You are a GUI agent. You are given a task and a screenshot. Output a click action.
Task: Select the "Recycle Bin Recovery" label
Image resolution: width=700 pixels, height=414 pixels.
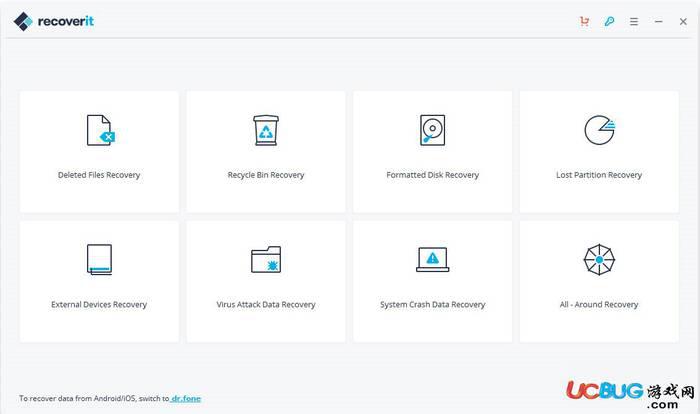click(266, 175)
